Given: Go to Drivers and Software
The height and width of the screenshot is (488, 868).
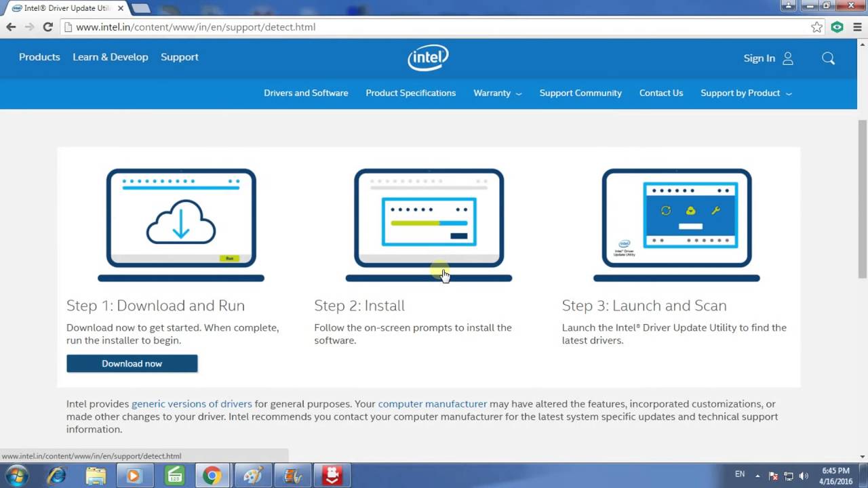Looking at the screenshot, I should (x=306, y=93).
